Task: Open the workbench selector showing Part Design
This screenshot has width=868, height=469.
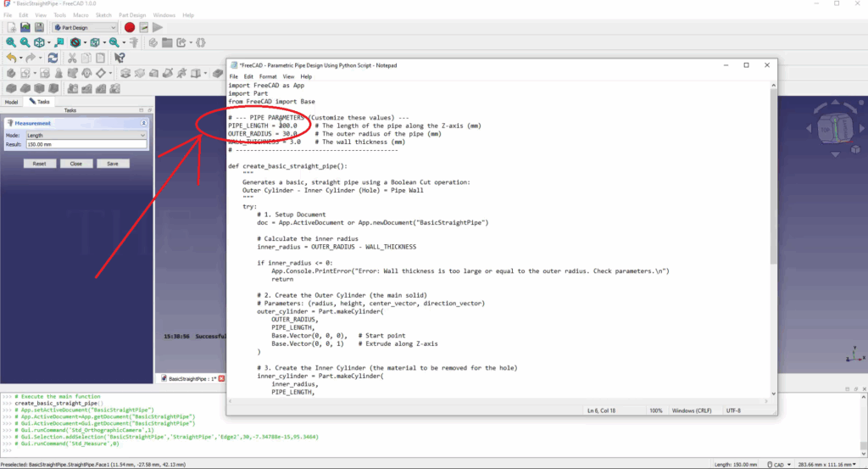Action: [85, 28]
